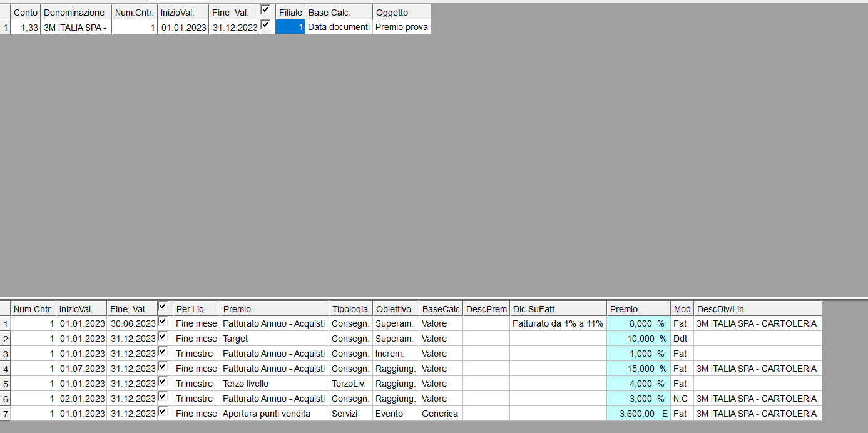Uncheck the 3M ITALIA SPA contract row checkbox
Screen dimensions: 868x433
point(266,25)
